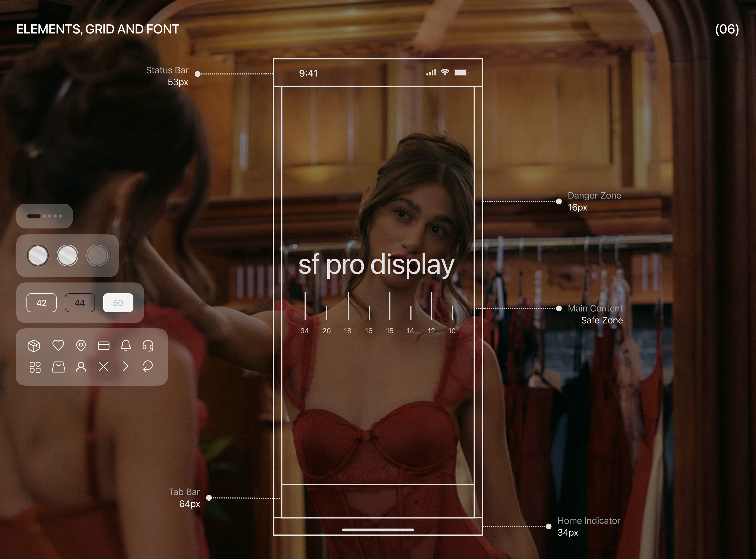
Task: Click the notification bell icon
Action: [126, 345]
